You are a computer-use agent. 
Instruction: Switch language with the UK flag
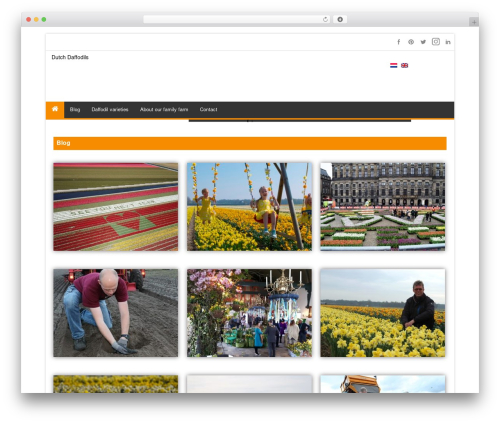pyautogui.click(x=405, y=65)
